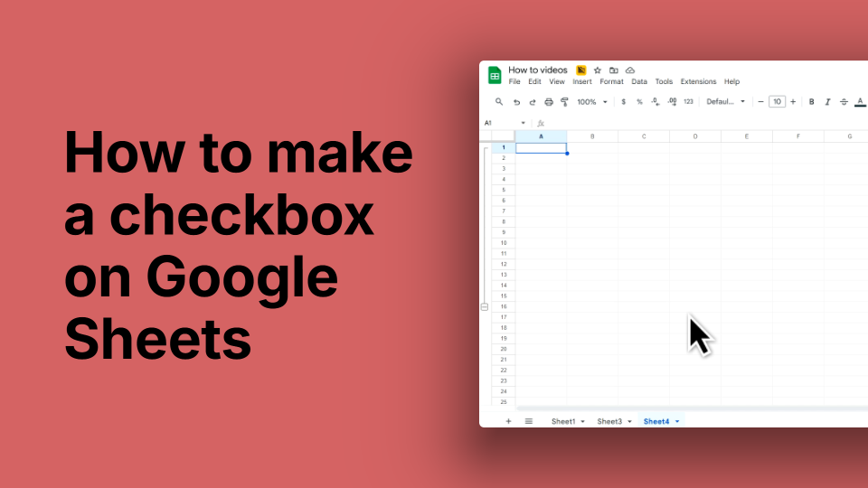Open the Sheet1 tab dropdown arrow

(x=582, y=422)
